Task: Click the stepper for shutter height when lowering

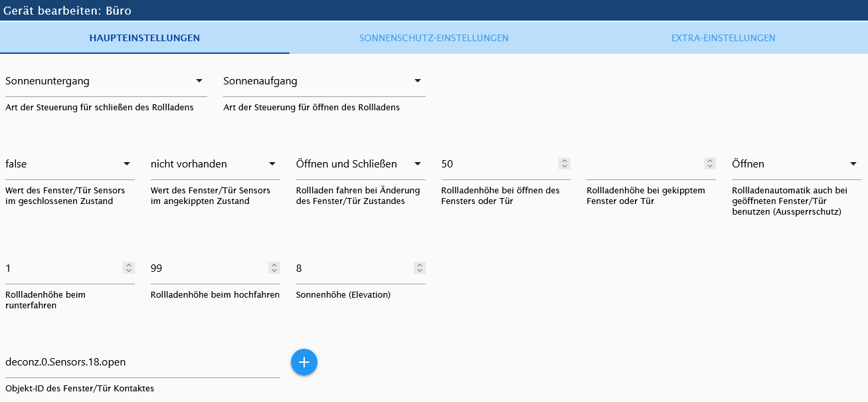Action: pyautogui.click(x=129, y=268)
